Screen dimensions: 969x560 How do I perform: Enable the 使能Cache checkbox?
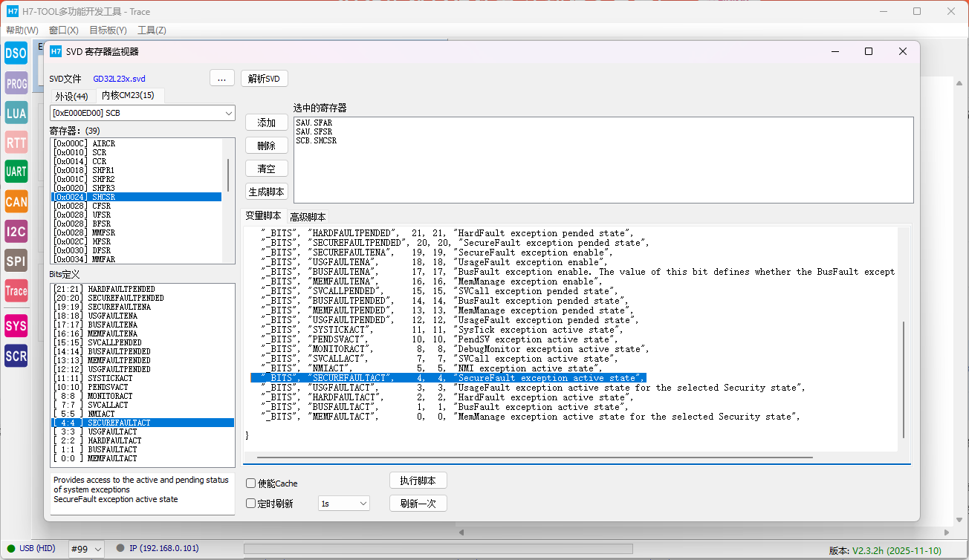251,484
